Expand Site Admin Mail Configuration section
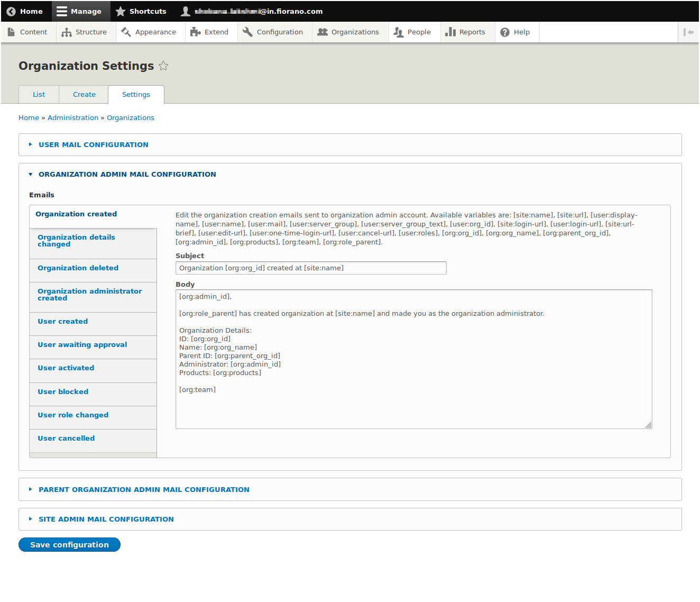Screen dimensions: 700x602 click(x=106, y=519)
